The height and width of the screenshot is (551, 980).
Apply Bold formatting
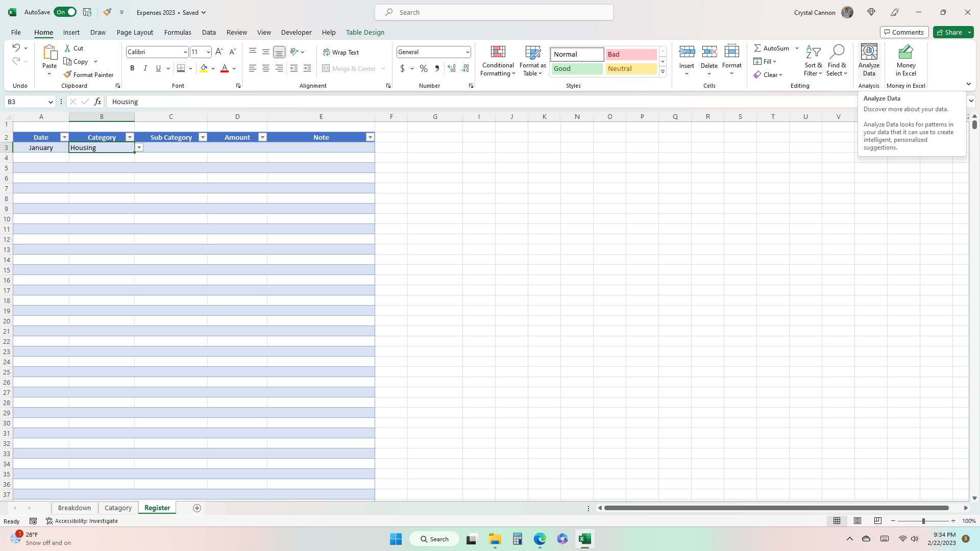(132, 68)
